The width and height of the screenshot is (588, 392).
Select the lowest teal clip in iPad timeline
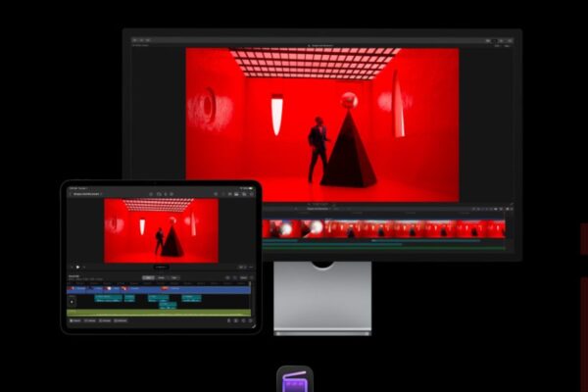168,305
